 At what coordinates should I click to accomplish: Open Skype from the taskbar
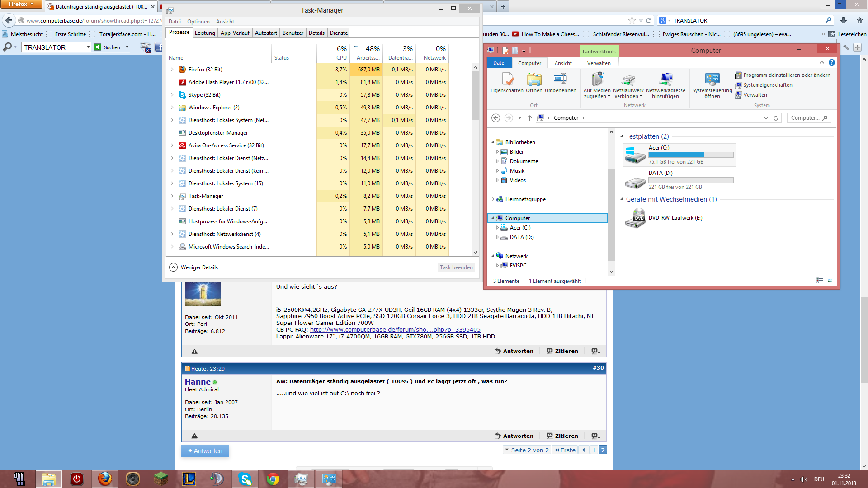[245, 479]
